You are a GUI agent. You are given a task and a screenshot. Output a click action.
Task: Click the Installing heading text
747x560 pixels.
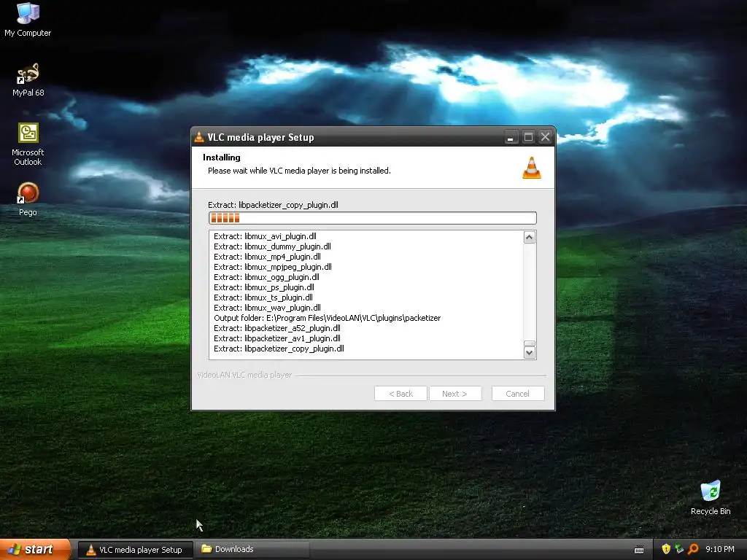tap(222, 157)
